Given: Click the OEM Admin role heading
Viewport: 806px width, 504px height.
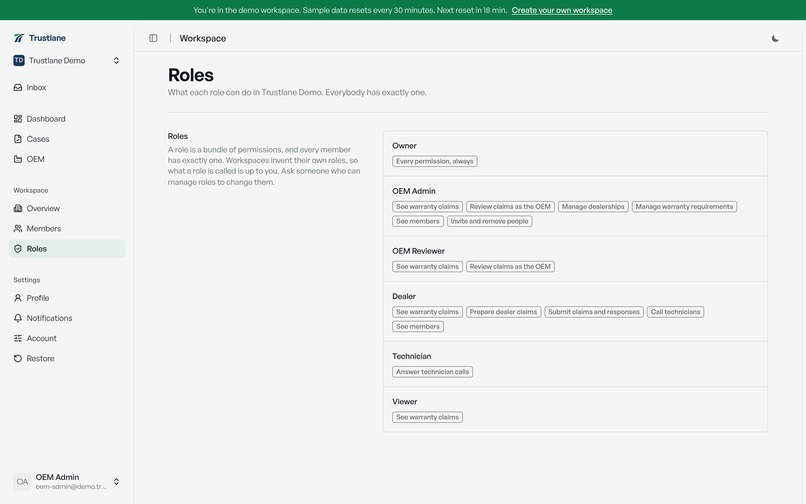Looking at the screenshot, I should 414,191.
